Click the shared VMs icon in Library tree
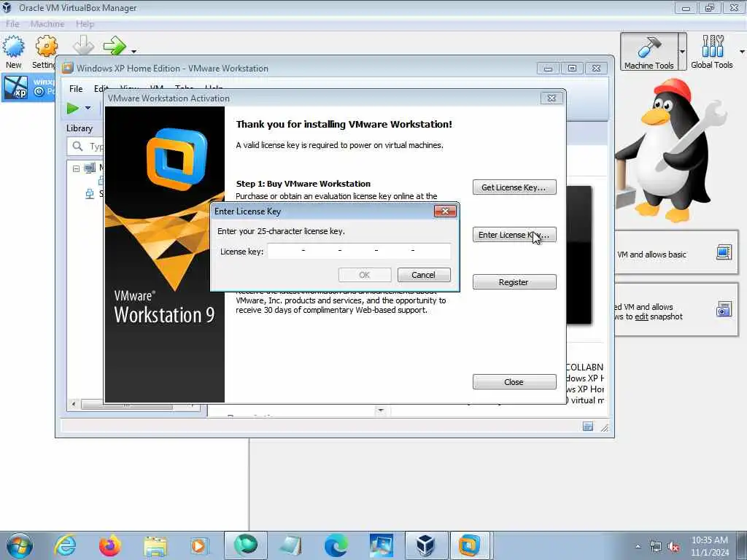The width and height of the screenshot is (747, 560). [90, 194]
